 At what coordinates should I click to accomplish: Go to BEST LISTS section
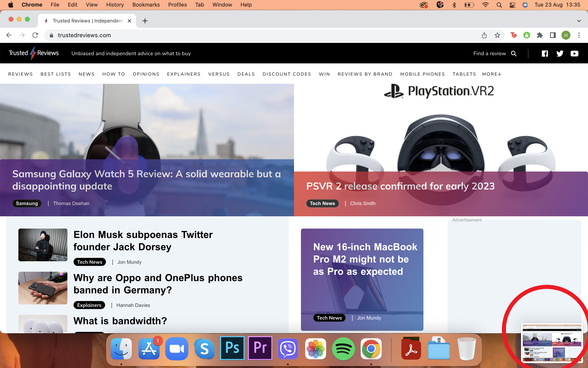point(56,74)
